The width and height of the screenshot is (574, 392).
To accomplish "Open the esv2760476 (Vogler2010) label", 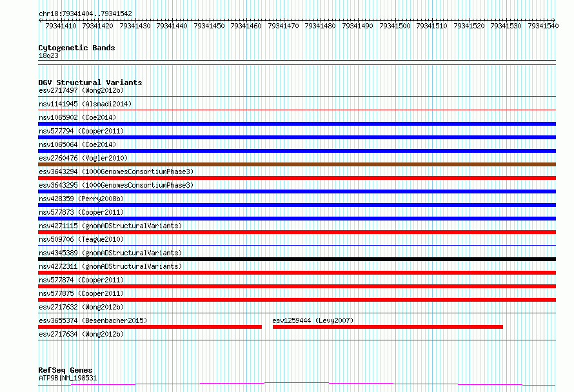I will [83, 158].
